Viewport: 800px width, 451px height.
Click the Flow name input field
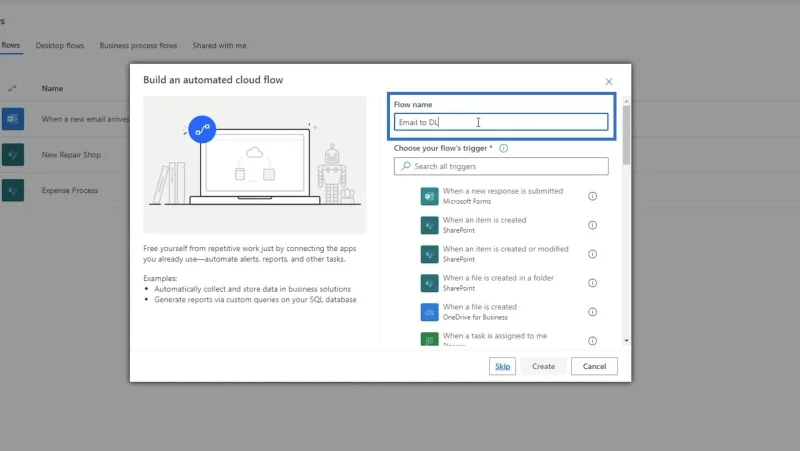[x=501, y=122]
